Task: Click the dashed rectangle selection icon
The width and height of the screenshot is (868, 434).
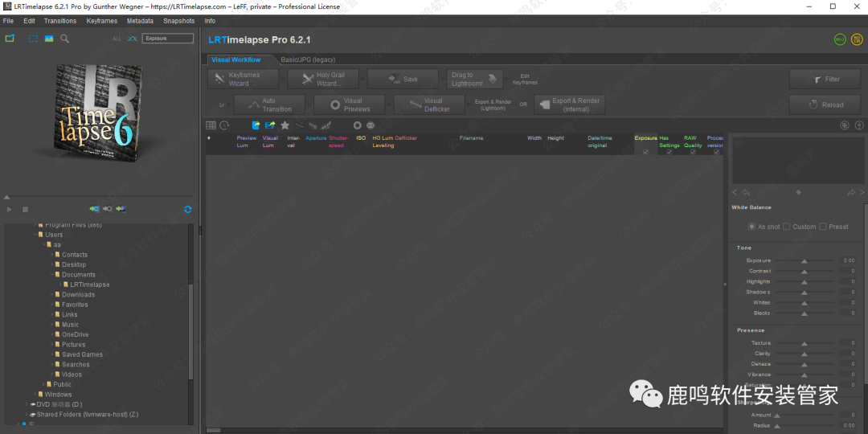Action: (33, 39)
